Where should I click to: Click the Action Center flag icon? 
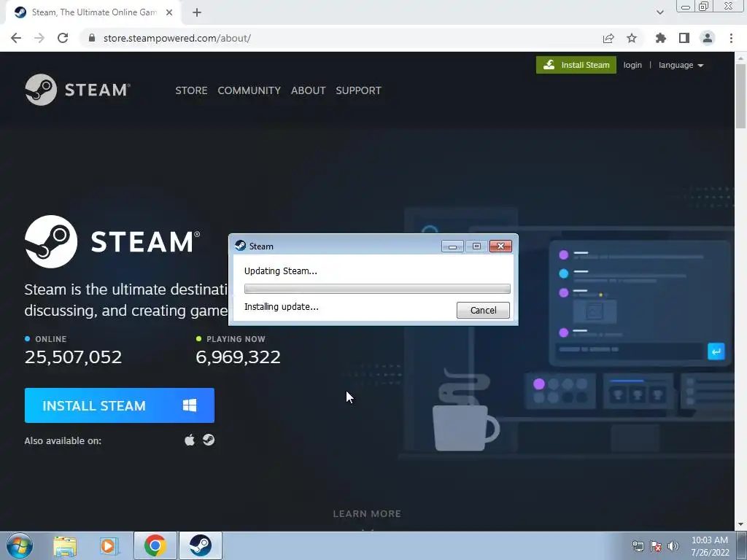pos(656,546)
